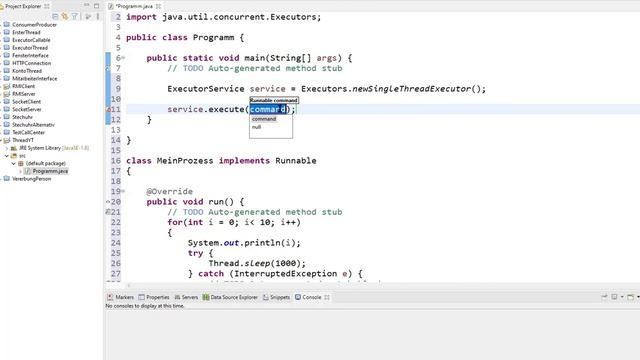640x360 pixels.
Task: Collapse all projects in Project Explorer toolbar
Action: click(55, 16)
